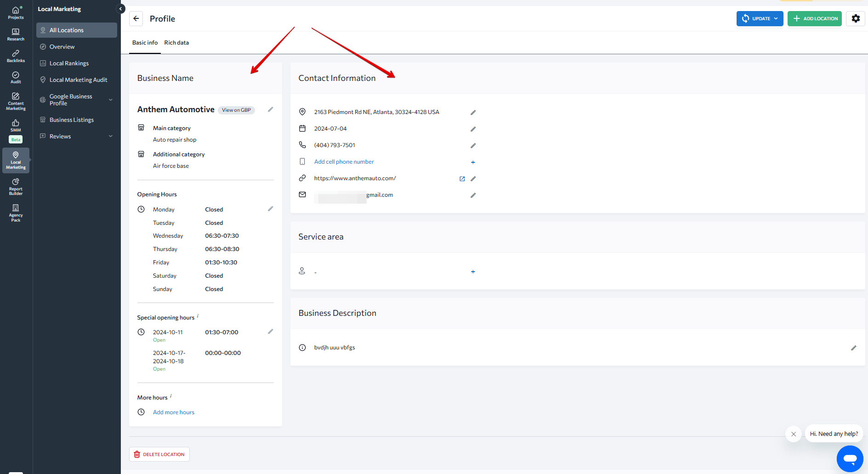Image resolution: width=868 pixels, height=474 pixels.
Task: Open the blue chat widget button
Action: click(x=850, y=458)
